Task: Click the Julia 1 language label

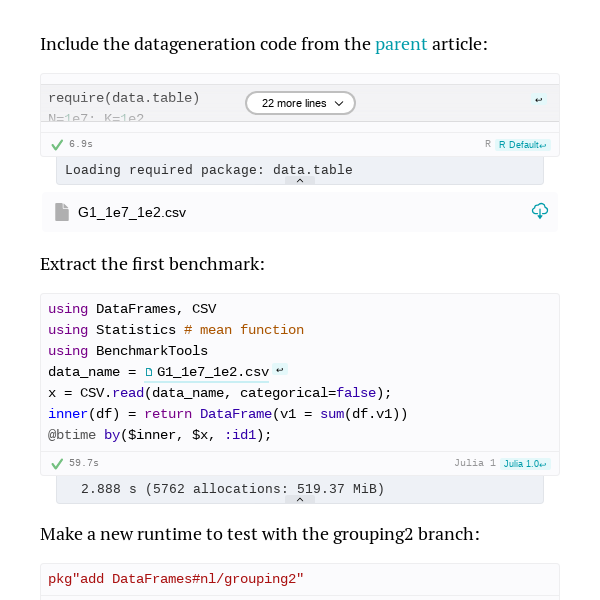Action: pos(475,463)
